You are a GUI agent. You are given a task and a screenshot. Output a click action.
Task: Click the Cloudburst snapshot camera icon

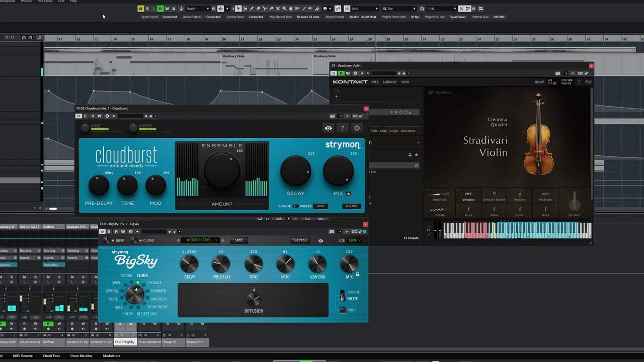point(333,116)
